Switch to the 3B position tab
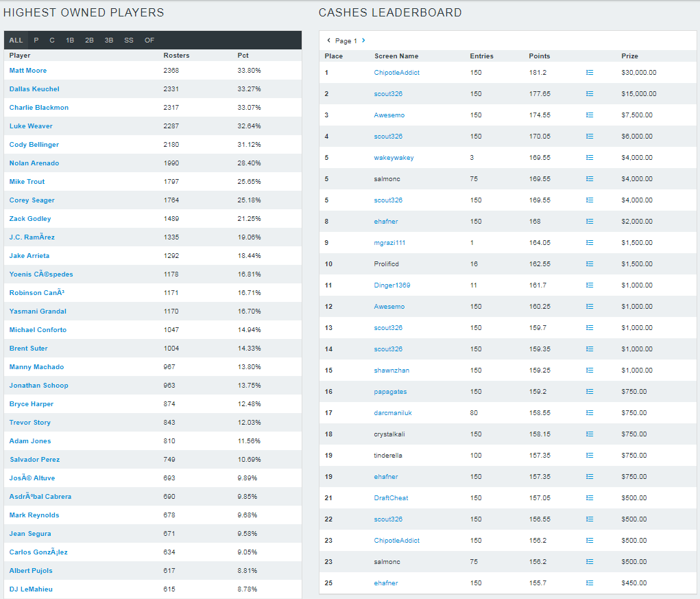The image size is (700, 599). [109, 40]
